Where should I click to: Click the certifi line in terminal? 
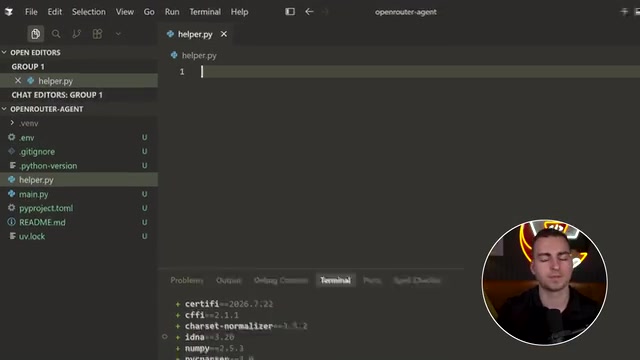(224, 304)
